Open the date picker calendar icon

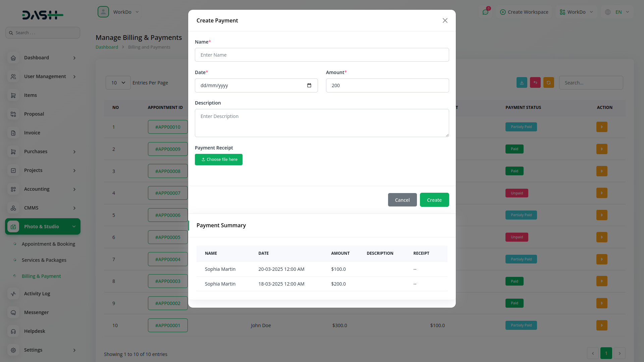point(309,85)
